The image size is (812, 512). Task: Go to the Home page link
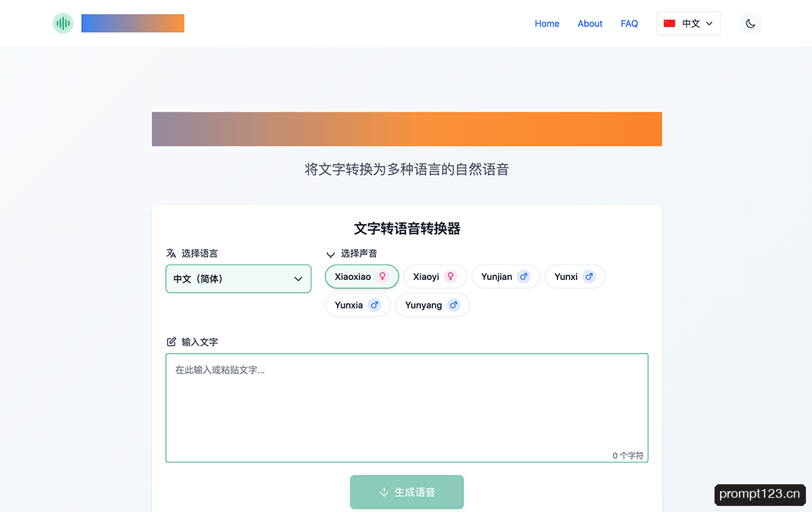547,24
